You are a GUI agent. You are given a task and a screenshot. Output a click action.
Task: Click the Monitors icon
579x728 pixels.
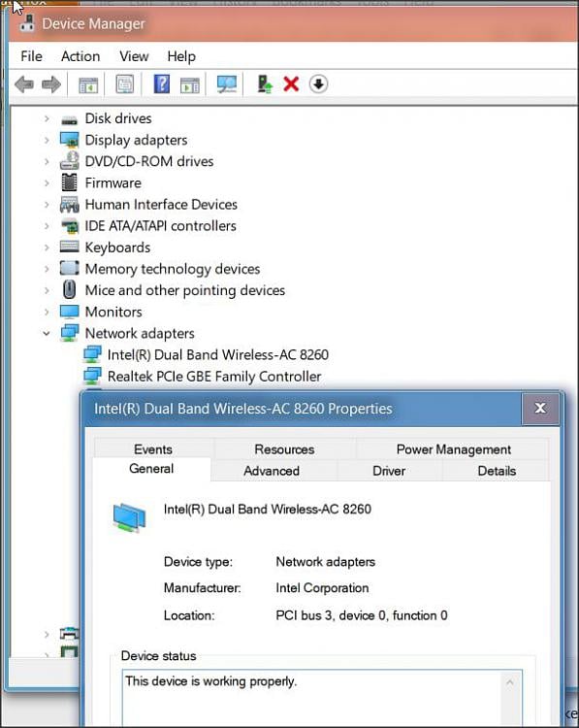point(70,312)
